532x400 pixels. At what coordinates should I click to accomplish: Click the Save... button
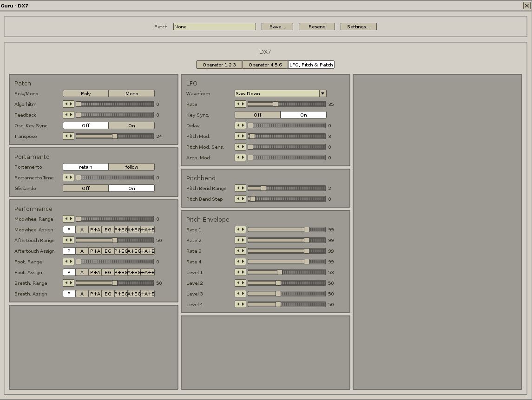277,26
